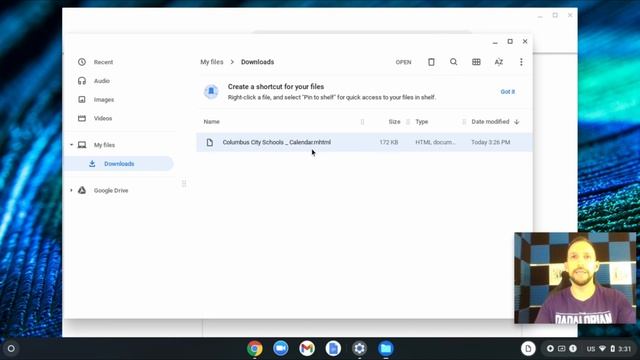Open Gmail from the shelf
Screen dimensions: 640x360
(307, 349)
